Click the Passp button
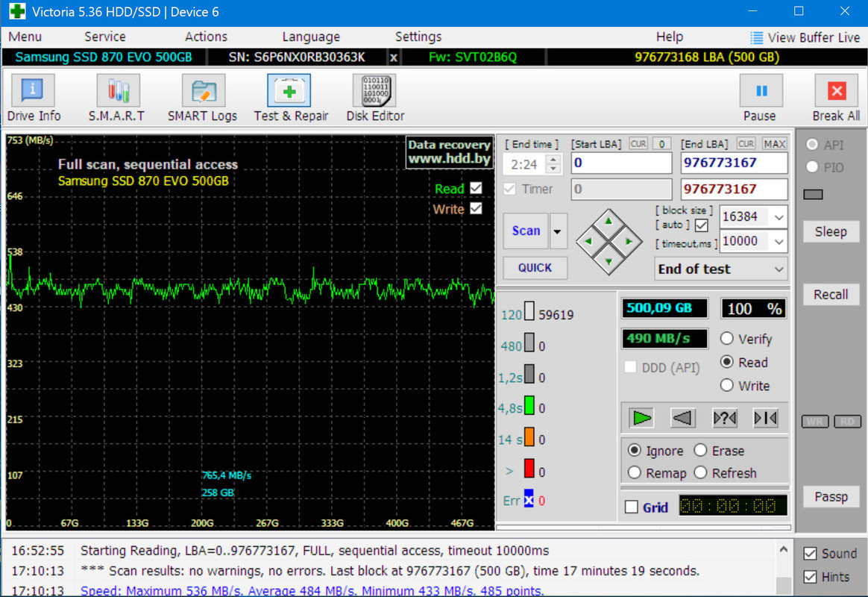The height and width of the screenshot is (597, 868). point(831,497)
